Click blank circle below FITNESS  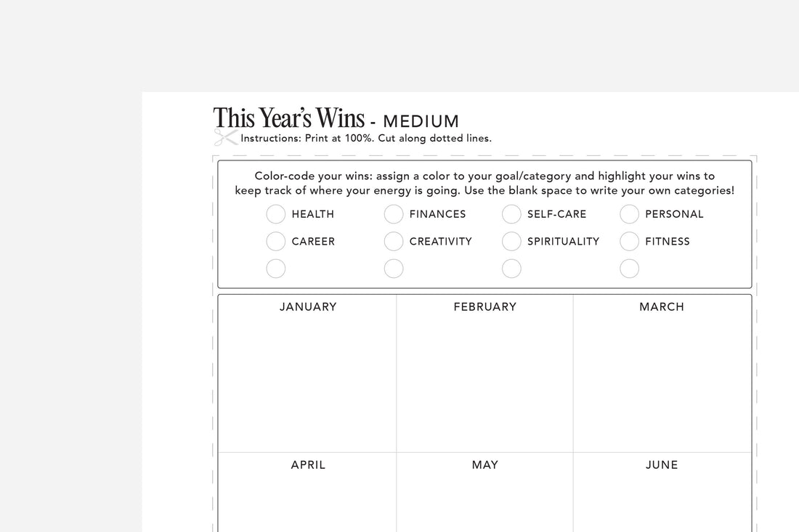point(629,269)
